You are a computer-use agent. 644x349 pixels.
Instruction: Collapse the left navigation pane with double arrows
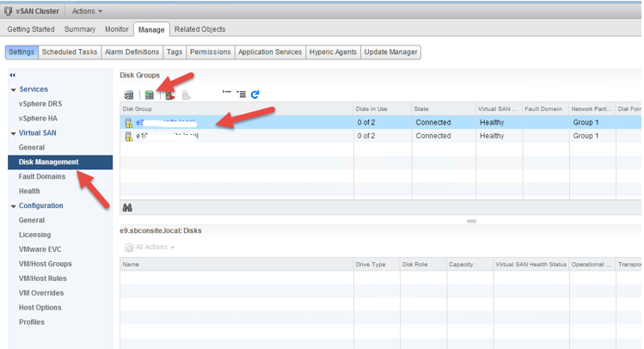(x=12, y=75)
